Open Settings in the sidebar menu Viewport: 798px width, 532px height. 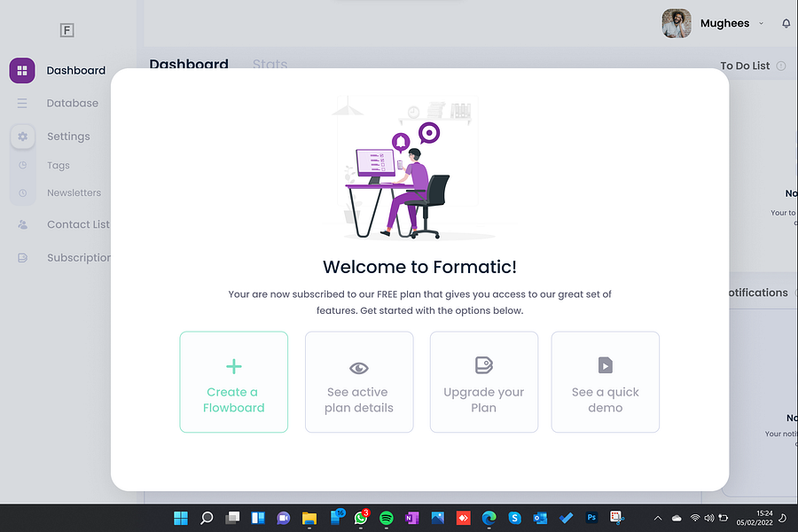68,137
